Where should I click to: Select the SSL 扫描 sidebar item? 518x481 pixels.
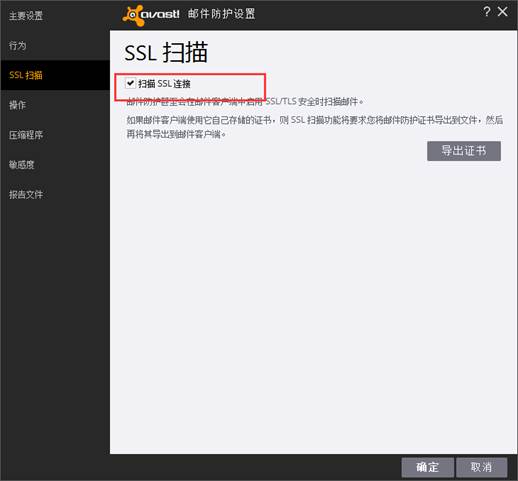(x=55, y=75)
